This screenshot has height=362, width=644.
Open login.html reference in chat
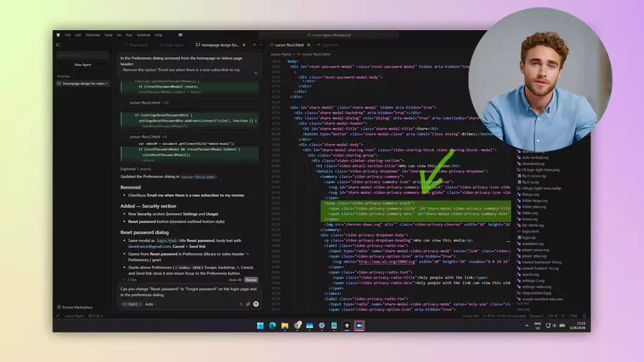[x=167, y=241]
